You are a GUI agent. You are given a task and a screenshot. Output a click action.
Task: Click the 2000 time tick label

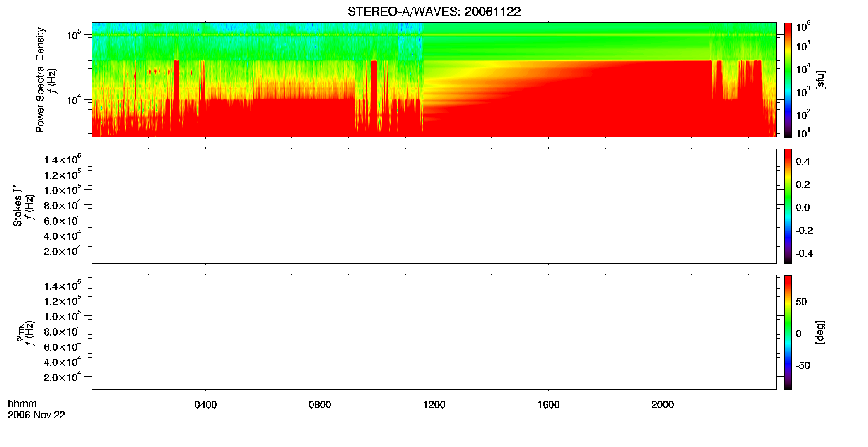[x=663, y=405]
